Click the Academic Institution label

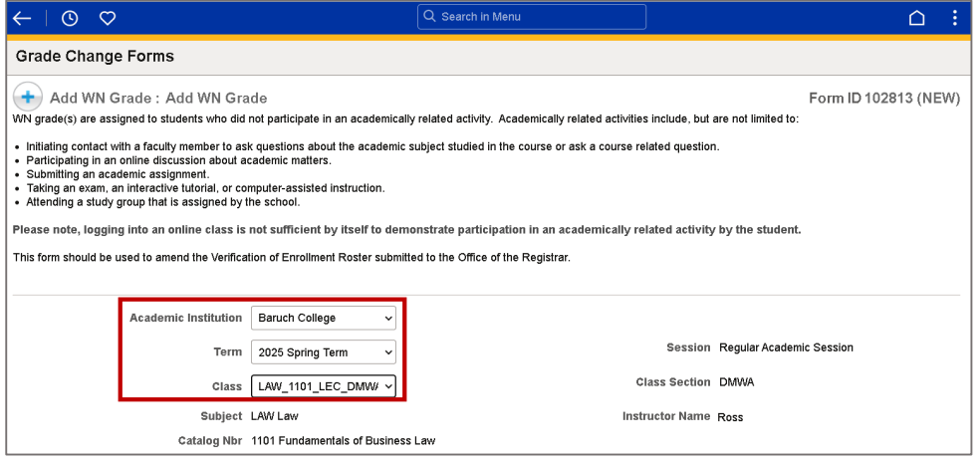185,318
